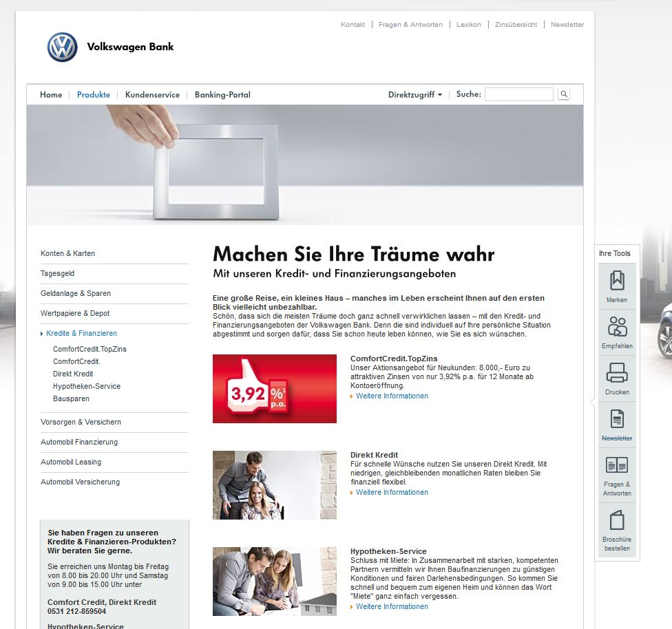Screen dimensions: 672x629
Task: Open Automobil Versicherung sidebar item
Action: point(80,482)
